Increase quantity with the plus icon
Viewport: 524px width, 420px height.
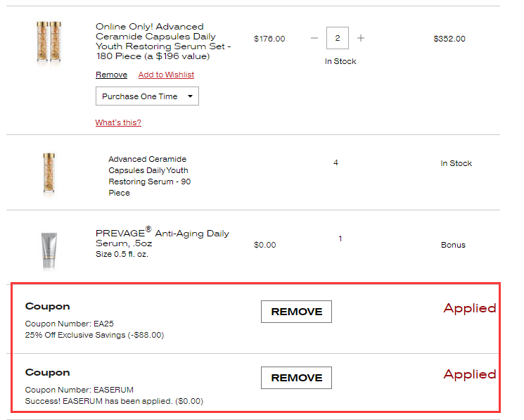tap(361, 38)
